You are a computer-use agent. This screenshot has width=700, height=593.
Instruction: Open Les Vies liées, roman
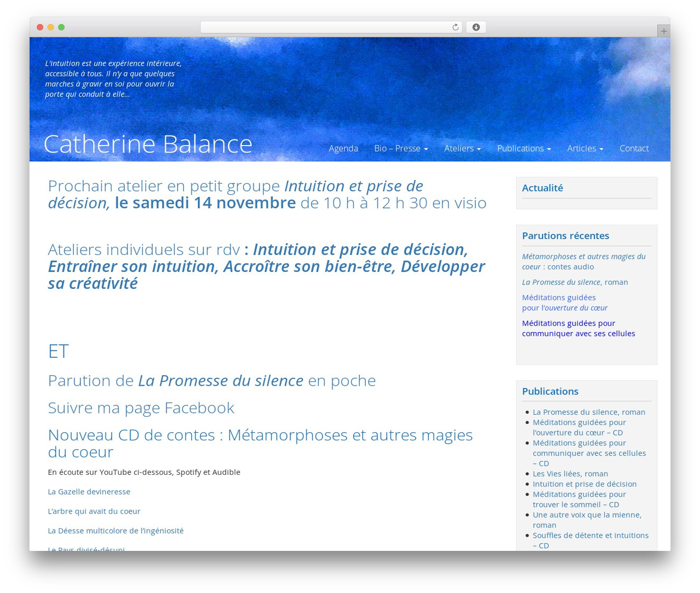click(570, 474)
